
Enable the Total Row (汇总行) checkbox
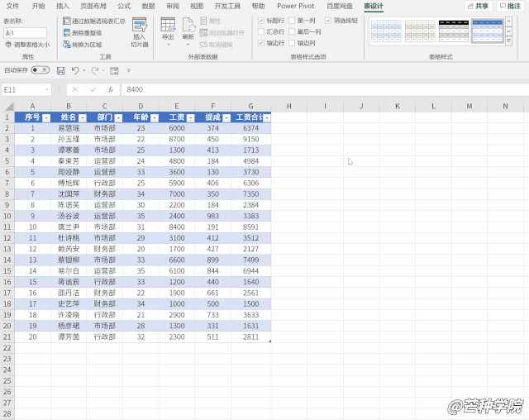[262, 31]
